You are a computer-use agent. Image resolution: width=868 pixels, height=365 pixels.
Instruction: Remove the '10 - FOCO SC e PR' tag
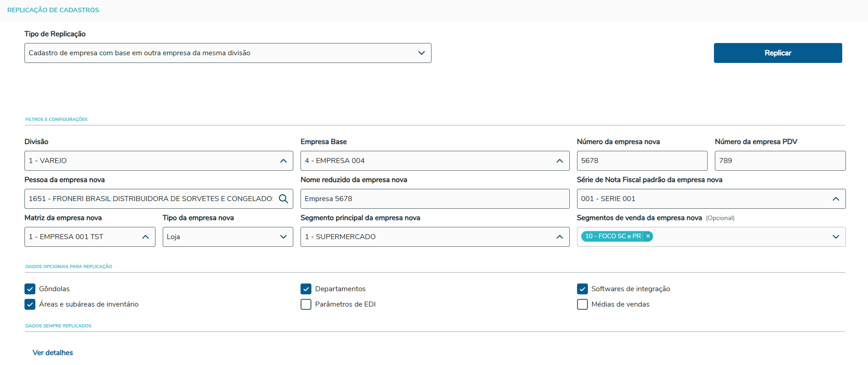point(648,236)
